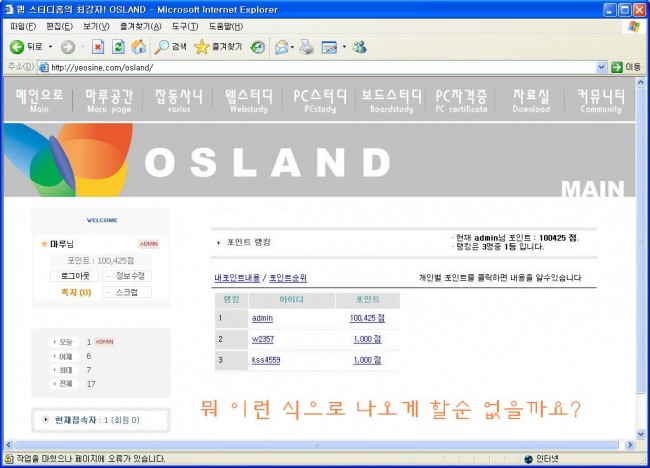The height and width of the screenshot is (468, 650).
Task: Click the horizontal scrollbar right arrow
Action: (x=630, y=445)
